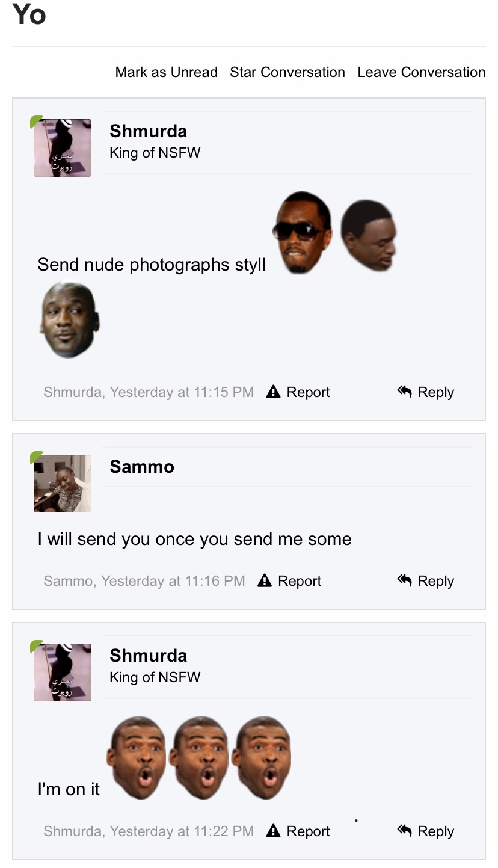The width and height of the screenshot is (498, 868).
Task: Click the warning icon on the 11:22 PM message
Action: point(273,831)
